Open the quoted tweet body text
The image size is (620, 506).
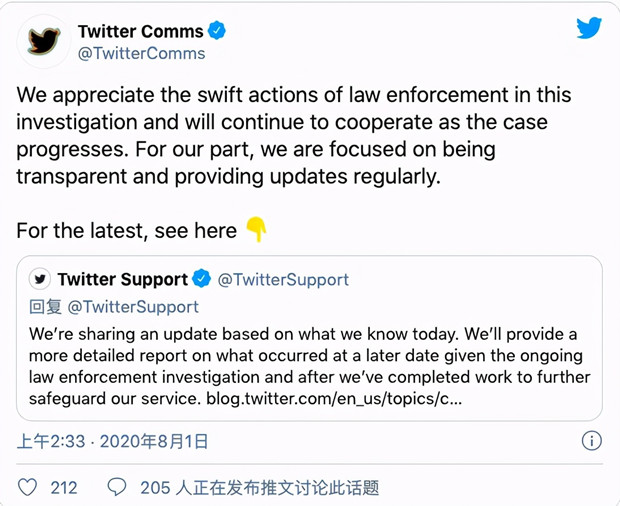pos(309,366)
